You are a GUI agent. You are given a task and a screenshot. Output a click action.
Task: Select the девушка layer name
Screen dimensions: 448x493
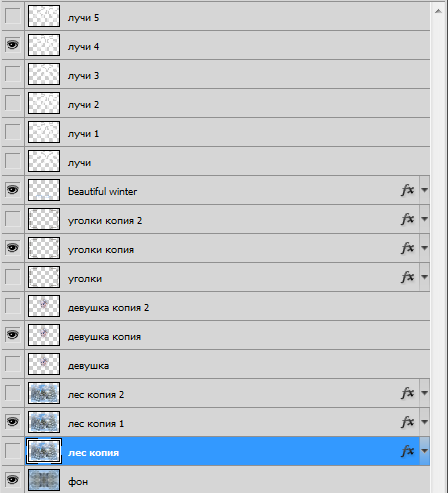pos(88,366)
